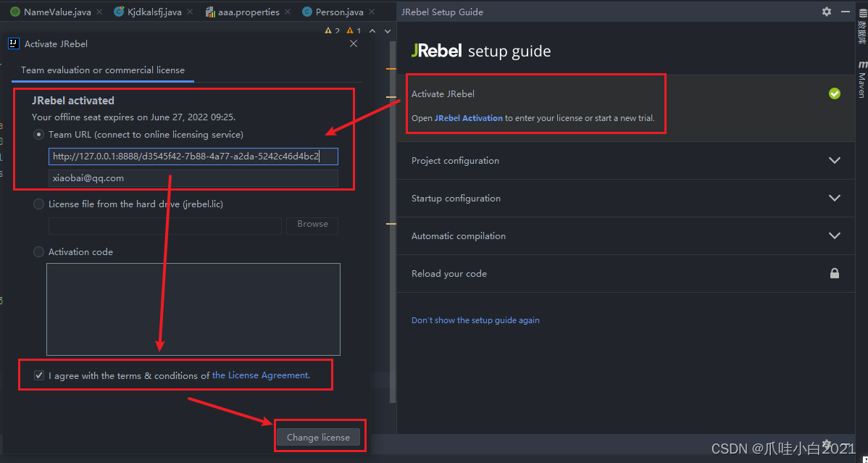Viewport: 868px width, 463px height.
Task: Close the Person.java tab
Action: click(372, 12)
